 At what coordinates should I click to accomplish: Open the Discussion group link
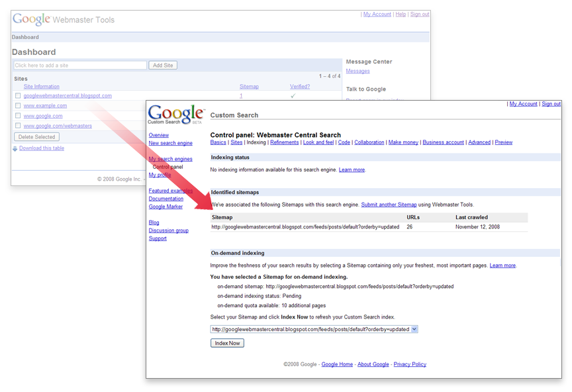pos(169,230)
